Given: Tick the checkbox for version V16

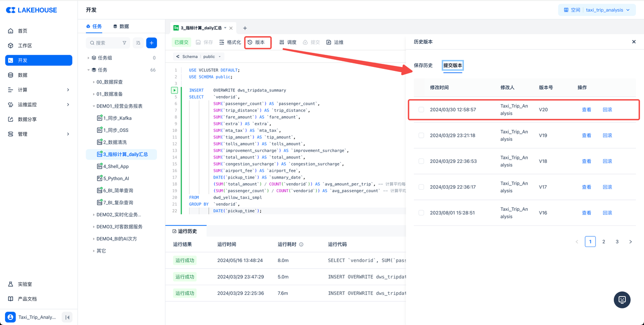Looking at the screenshot, I should coord(421,213).
